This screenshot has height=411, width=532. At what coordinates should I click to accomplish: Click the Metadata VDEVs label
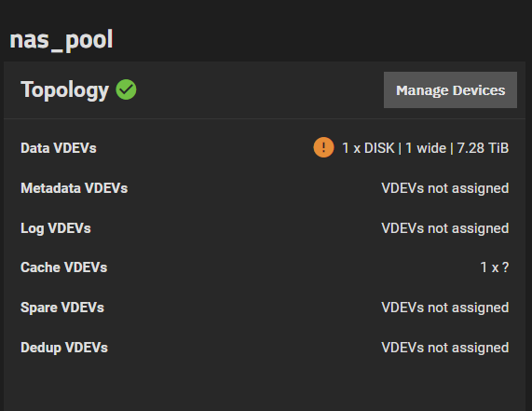pyautogui.click(x=75, y=188)
